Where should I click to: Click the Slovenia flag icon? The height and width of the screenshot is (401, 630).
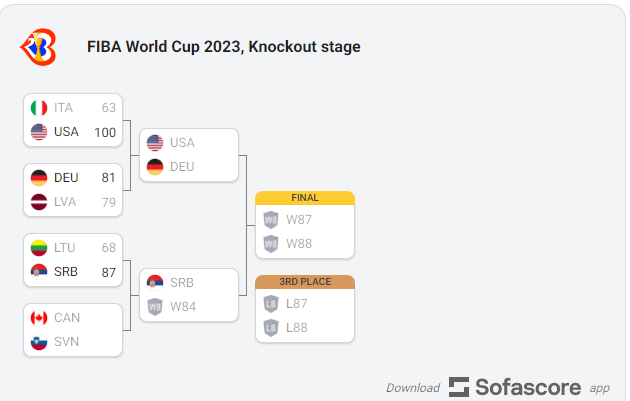(39, 342)
